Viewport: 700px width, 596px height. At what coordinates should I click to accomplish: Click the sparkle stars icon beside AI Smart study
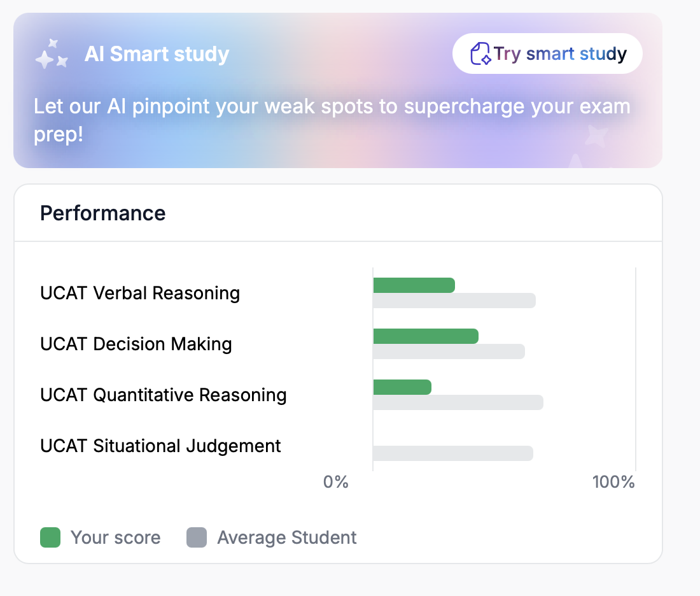click(52, 54)
